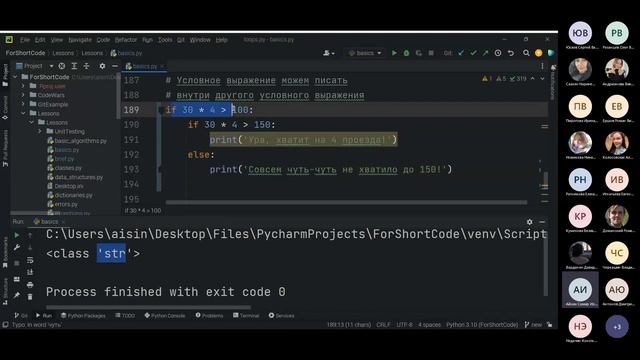The image size is (640, 360).
Task: Rerun basics from Run panel play icon
Action: point(17,235)
